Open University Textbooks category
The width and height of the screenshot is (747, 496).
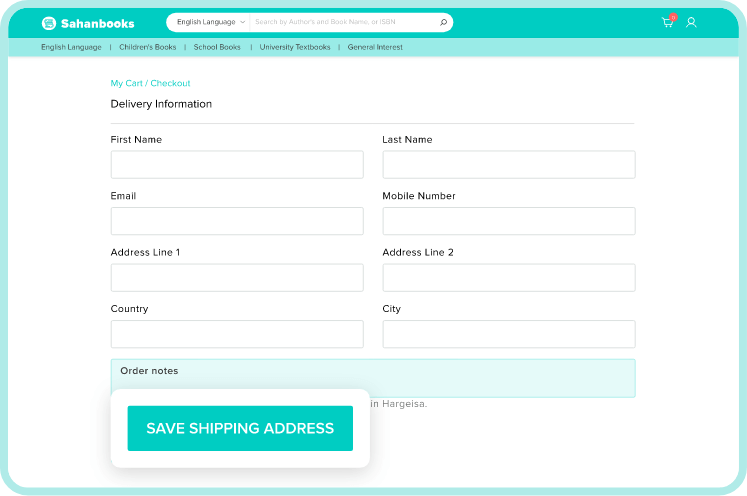coord(295,47)
